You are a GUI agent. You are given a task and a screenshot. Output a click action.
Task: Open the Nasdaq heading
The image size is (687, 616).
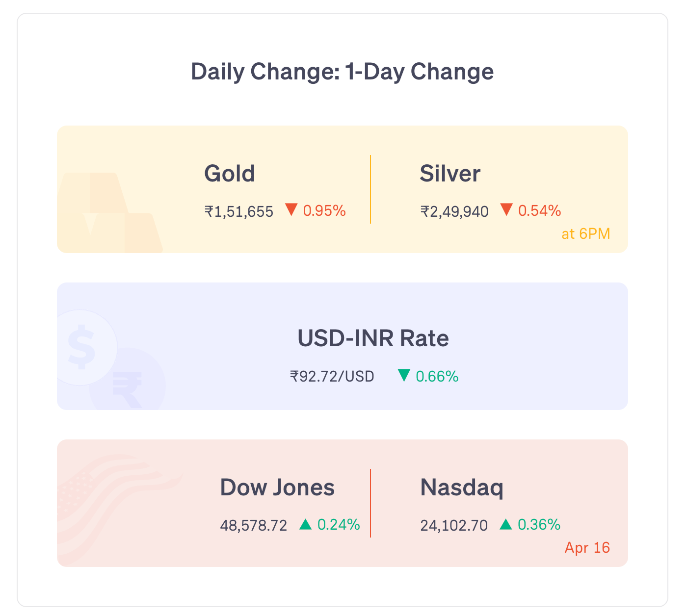coord(462,488)
